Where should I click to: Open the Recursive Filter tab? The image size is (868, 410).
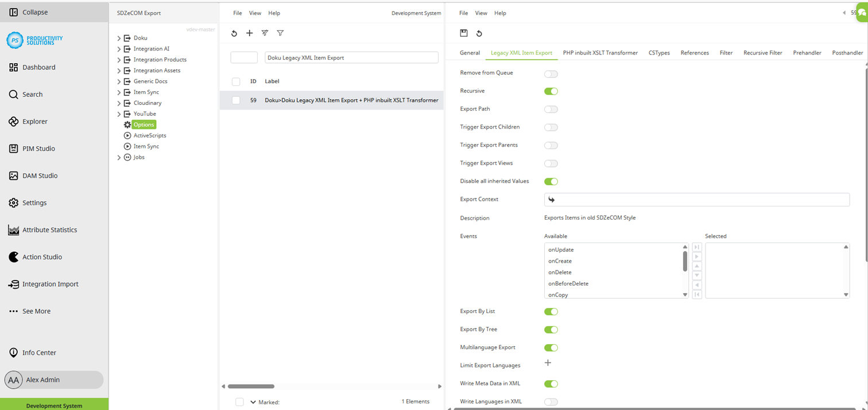[762, 53]
